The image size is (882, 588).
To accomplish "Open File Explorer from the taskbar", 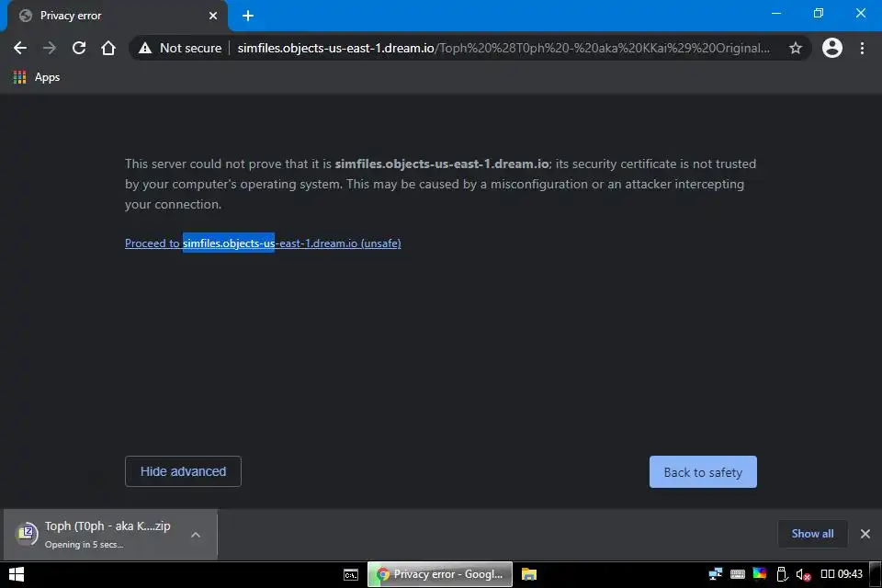I will [x=529, y=574].
